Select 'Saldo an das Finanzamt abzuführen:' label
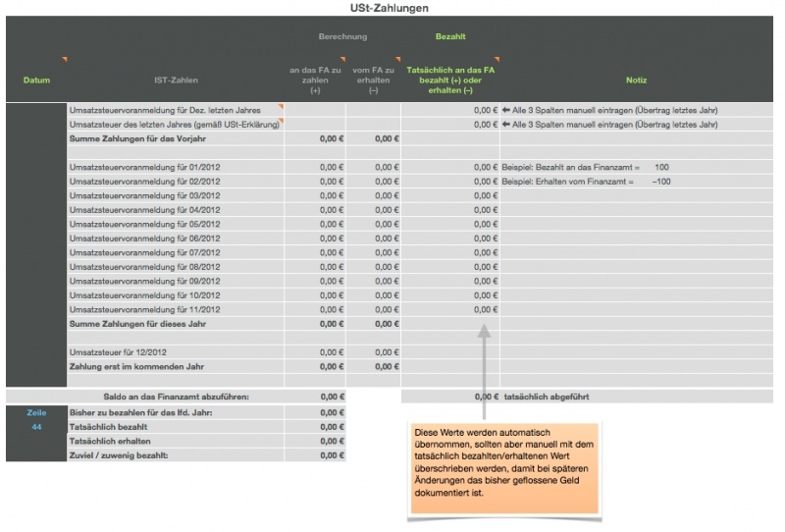Viewport: 785px width, 532px height. [x=177, y=397]
